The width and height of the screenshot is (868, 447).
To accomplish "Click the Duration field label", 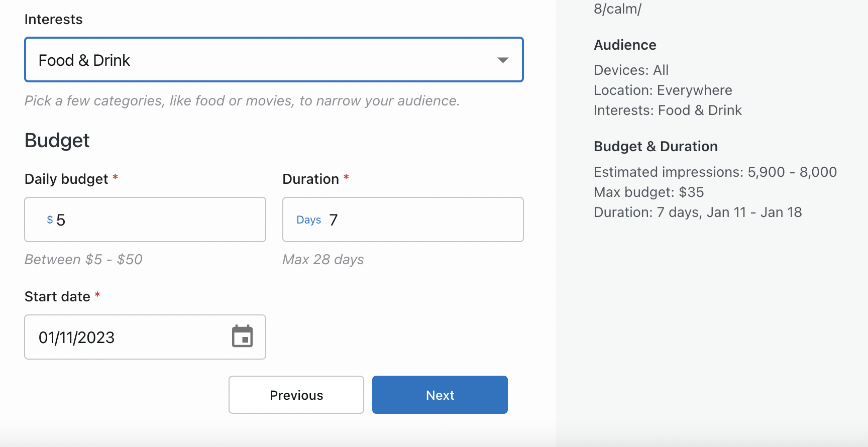I will [310, 179].
